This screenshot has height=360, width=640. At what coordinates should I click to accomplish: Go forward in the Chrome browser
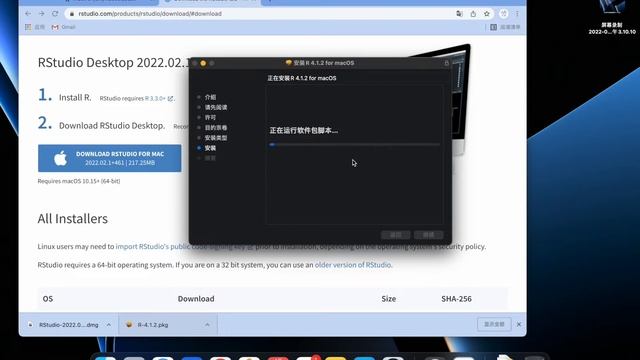coord(41,13)
